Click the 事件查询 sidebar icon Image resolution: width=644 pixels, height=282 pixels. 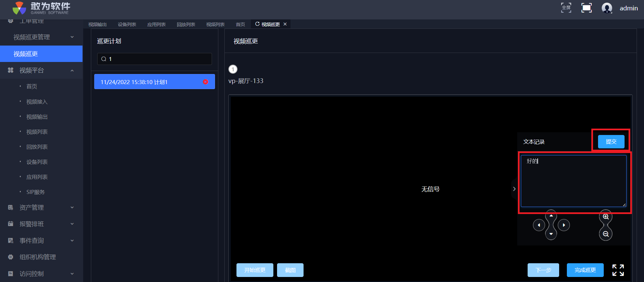(11, 241)
